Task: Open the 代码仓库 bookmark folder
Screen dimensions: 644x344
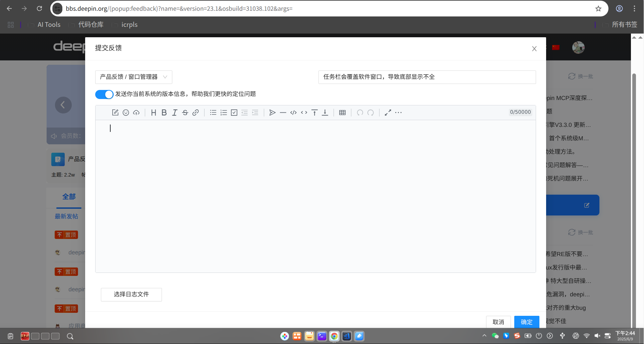Action: tap(86, 24)
